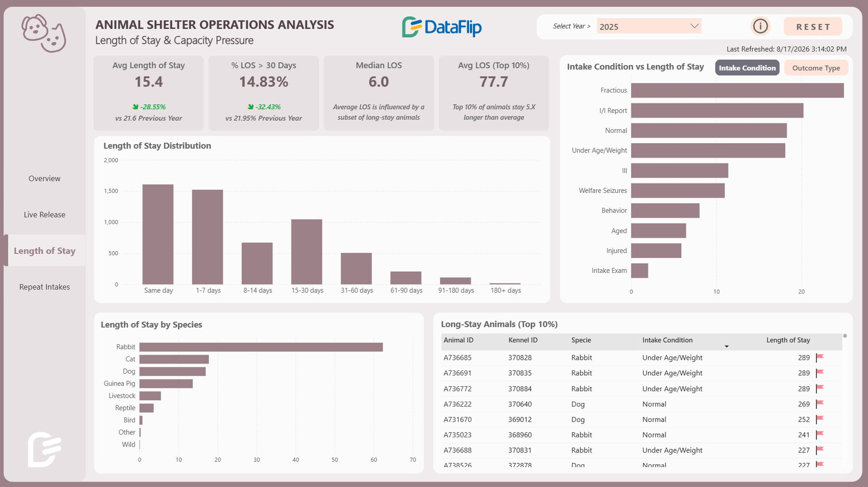Switch the chart to Outcome Type view
Image resolution: width=868 pixels, height=487 pixels.
[x=816, y=68]
